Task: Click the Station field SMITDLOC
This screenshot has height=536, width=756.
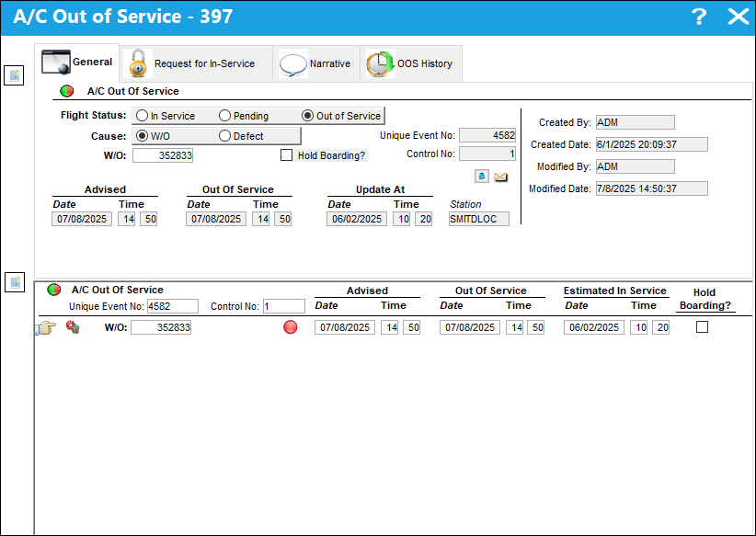Action: (479, 219)
